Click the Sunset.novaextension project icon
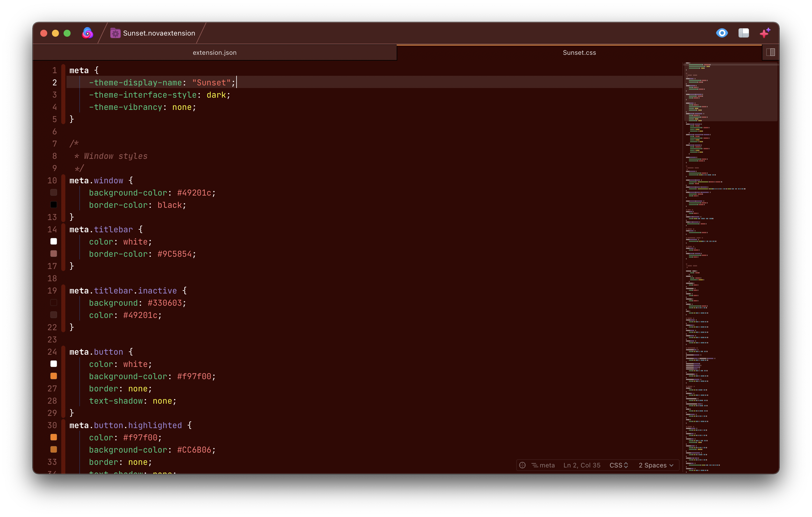812x517 pixels. 115,33
